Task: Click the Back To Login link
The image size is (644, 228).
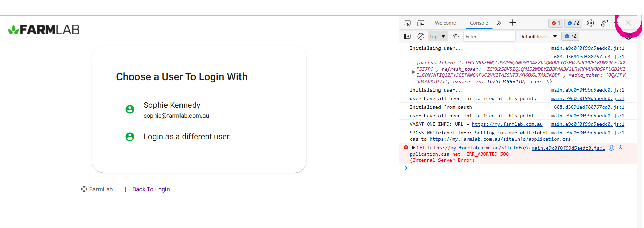Action: coord(151,189)
